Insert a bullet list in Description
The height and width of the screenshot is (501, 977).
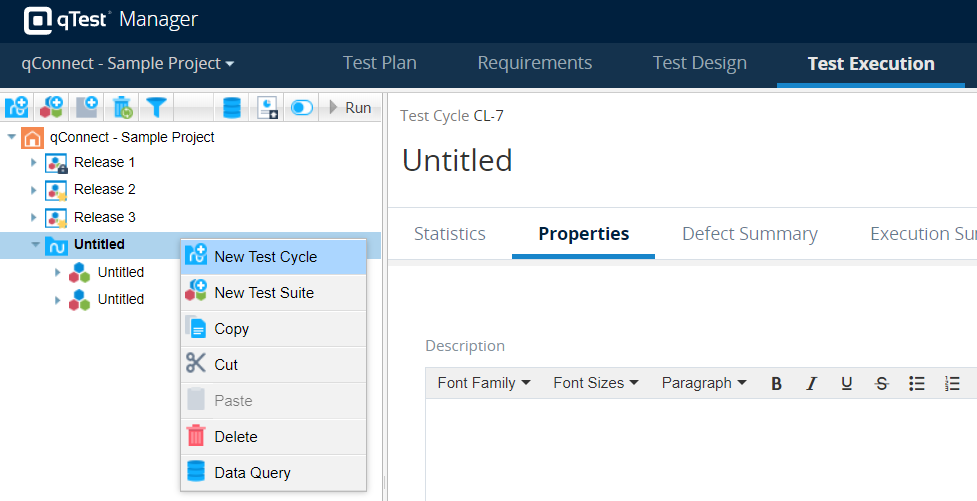tap(916, 383)
